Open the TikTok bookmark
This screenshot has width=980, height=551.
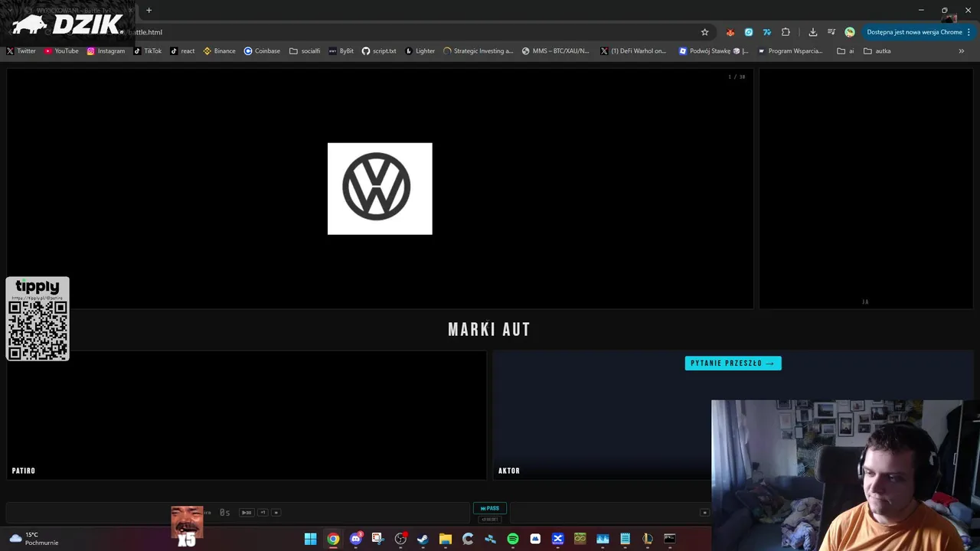148,51
